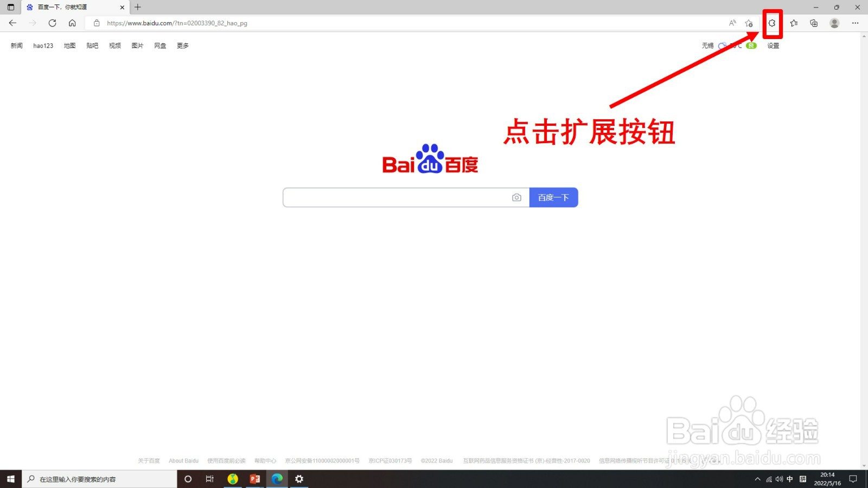Click the Baidu logo
Viewport: 868px width, 488px height.
point(430,159)
